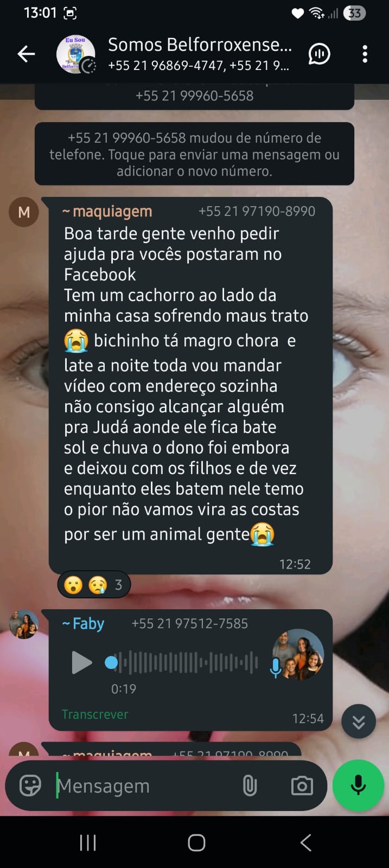Open the three-dot more options menu
389x868 pixels.
(x=365, y=54)
